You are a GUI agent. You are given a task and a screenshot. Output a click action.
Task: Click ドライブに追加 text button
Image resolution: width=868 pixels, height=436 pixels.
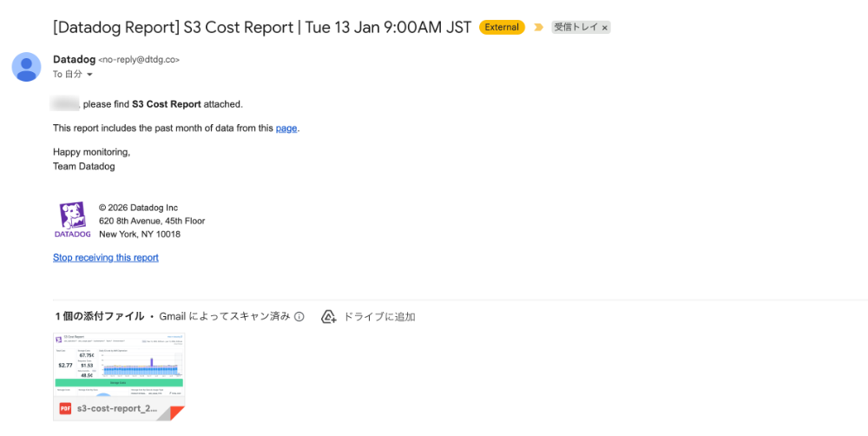point(379,317)
